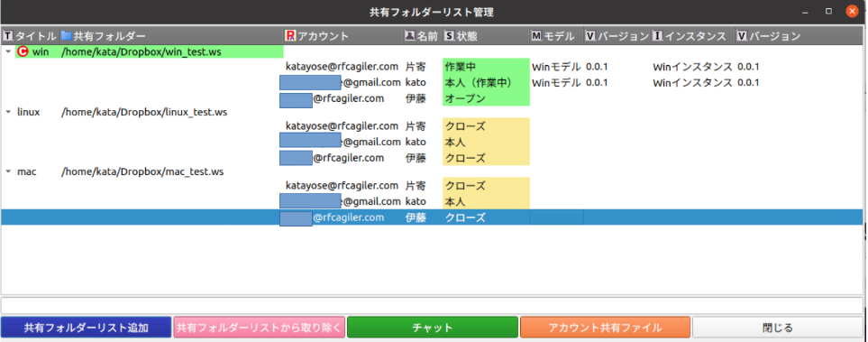Select the mac title cell
Image resolution: width=868 pixels, height=342 pixels.
point(27,171)
